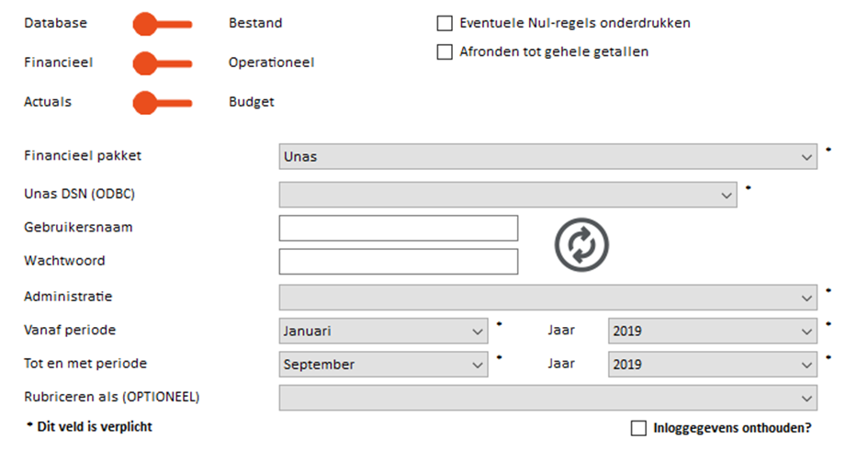This screenshot has width=868, height=473.
Task: Open the Tot en met periode Jaar dropdown
Action: [x=713, y=365]
